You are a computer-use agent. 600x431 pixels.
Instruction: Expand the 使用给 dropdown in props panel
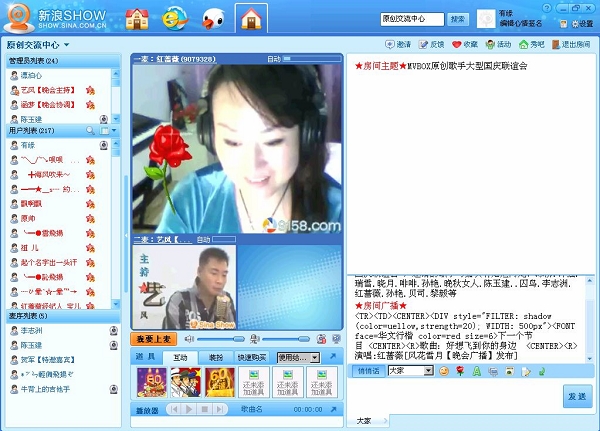point(314,357)
